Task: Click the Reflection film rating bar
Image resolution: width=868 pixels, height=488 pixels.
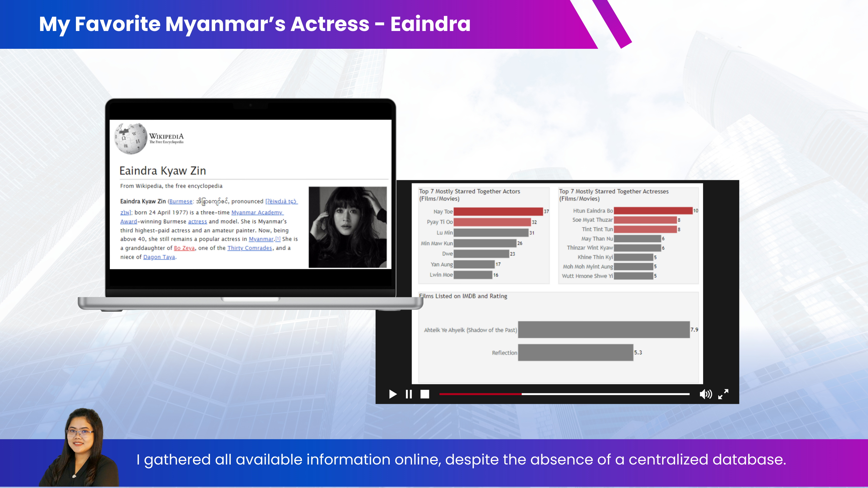Action: 575,352
